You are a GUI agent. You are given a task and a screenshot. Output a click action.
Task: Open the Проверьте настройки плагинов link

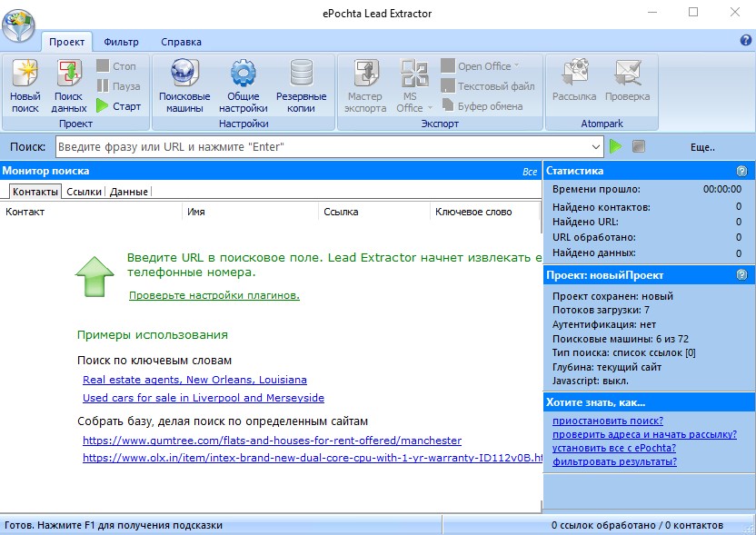click(214, 295)
